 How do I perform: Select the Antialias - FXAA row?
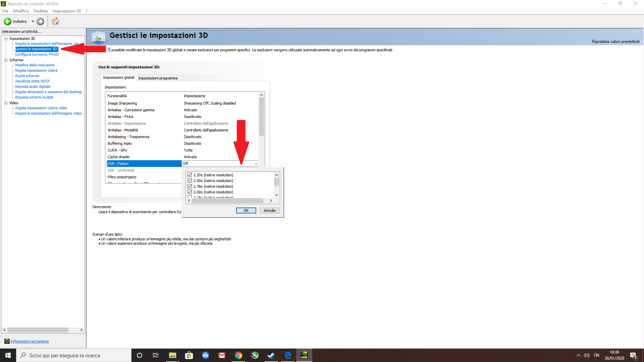pos(183,117)
